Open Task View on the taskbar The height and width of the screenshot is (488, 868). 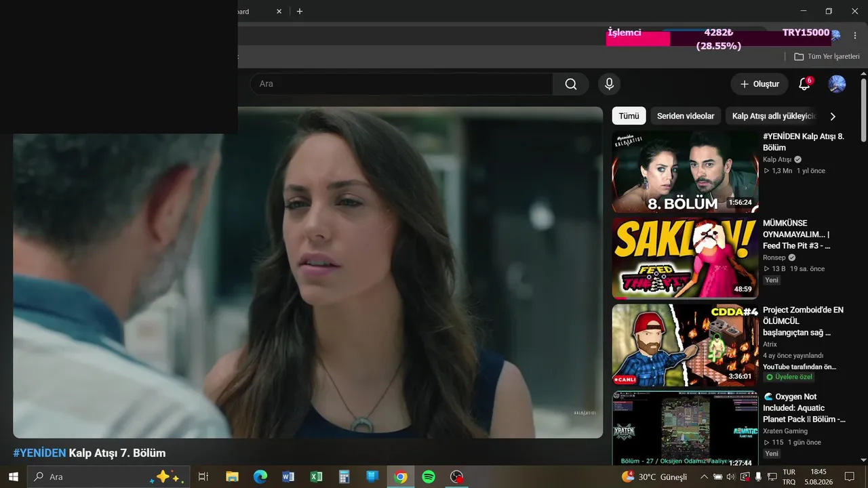(203, 476)
